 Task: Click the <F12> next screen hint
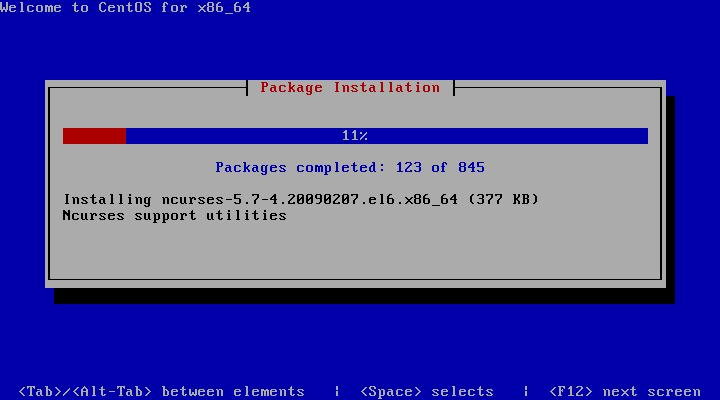625,391
